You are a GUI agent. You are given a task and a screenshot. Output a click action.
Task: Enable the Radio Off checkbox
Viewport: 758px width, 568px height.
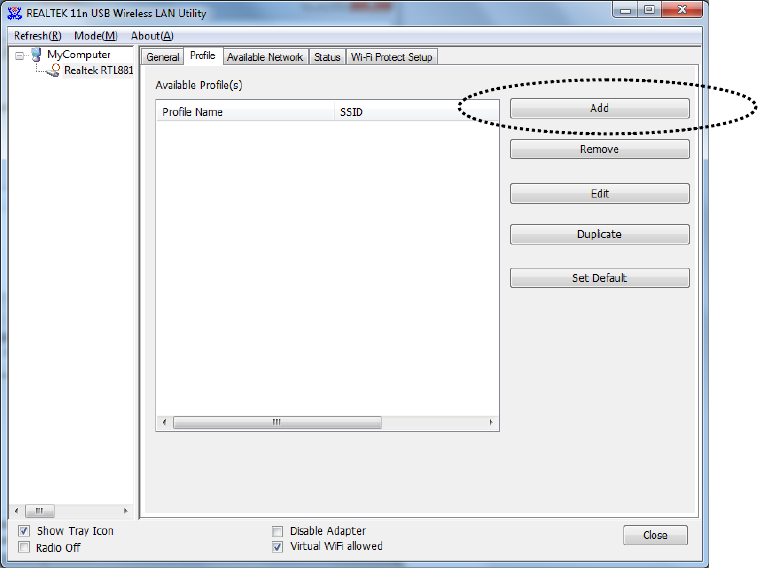pyautogui.click(x=24, y=547)
